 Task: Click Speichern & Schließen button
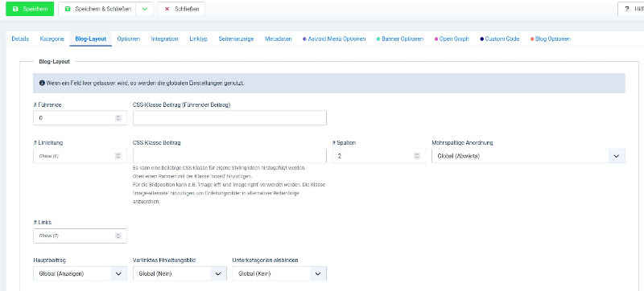pos(97,9)
